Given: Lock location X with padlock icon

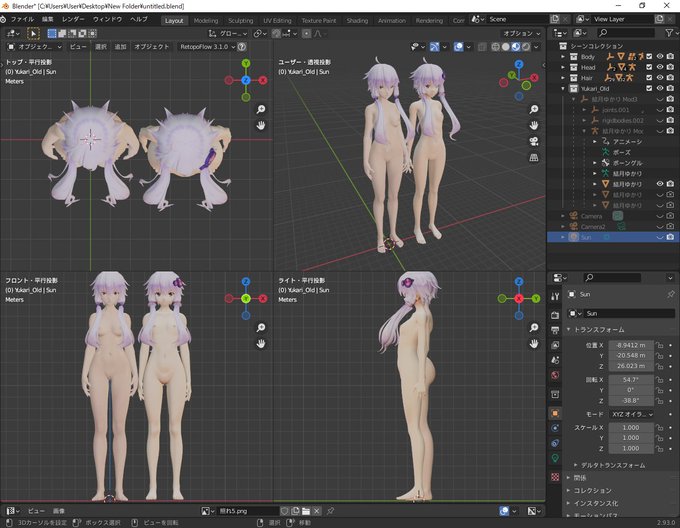Looking at the screenshot, I should pos(660,345).
